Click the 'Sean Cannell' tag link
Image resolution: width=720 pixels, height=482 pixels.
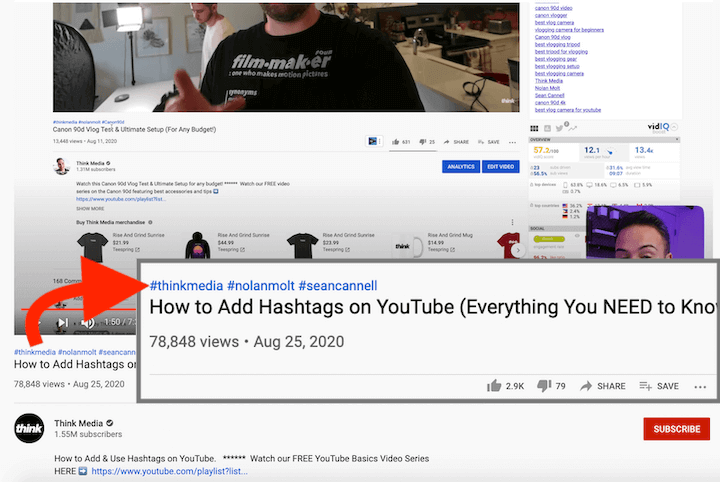[x=550, y=95]
